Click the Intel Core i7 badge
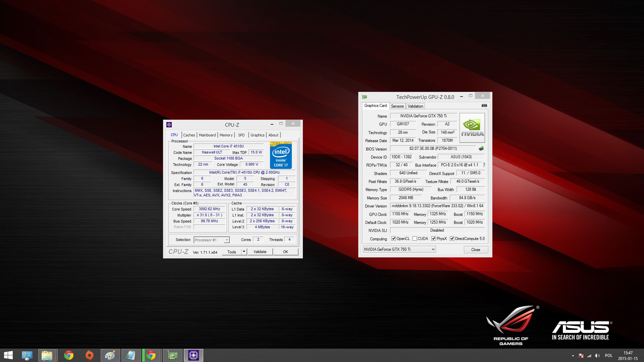The image size is (644, 362). click(x=281, y=156)
